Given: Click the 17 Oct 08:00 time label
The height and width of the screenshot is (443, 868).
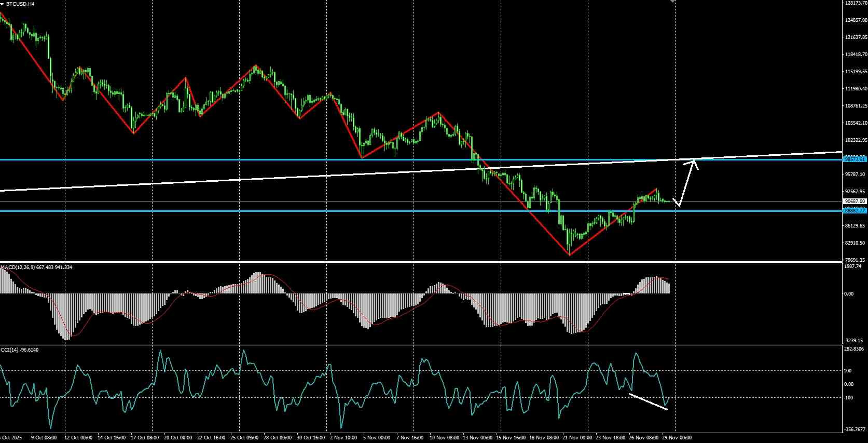Looking at the screenshot, I should 146,438.
